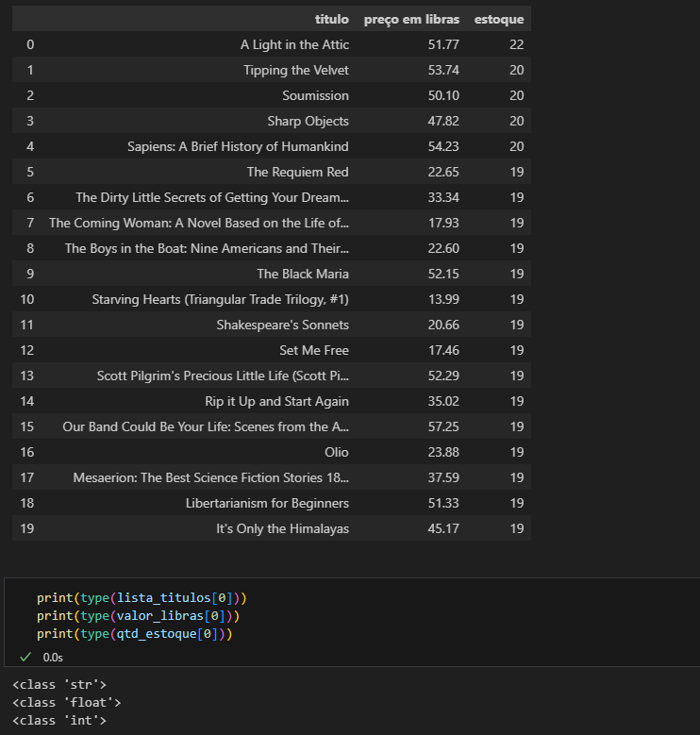Select output line <class 'str'>

(59, 684)
